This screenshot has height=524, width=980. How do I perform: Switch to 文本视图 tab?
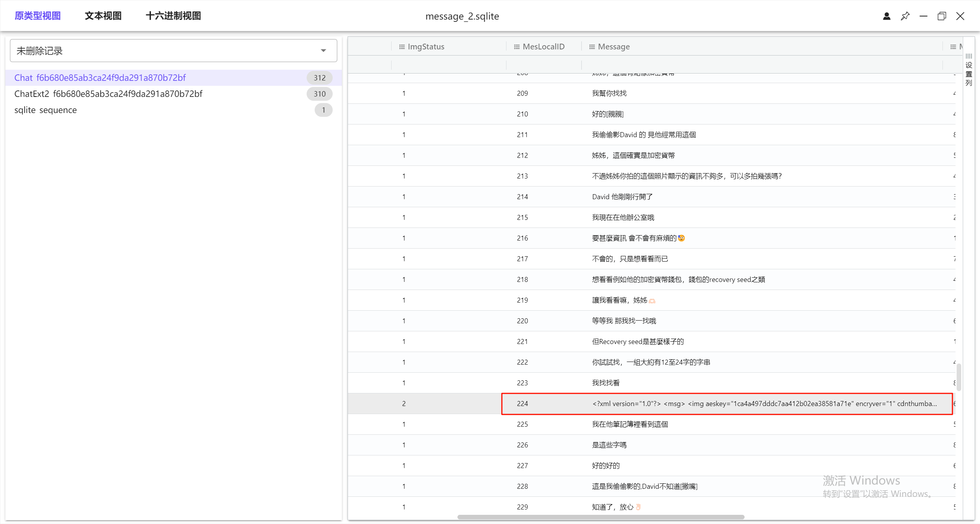pyautogui.click(x=103, y=16)
